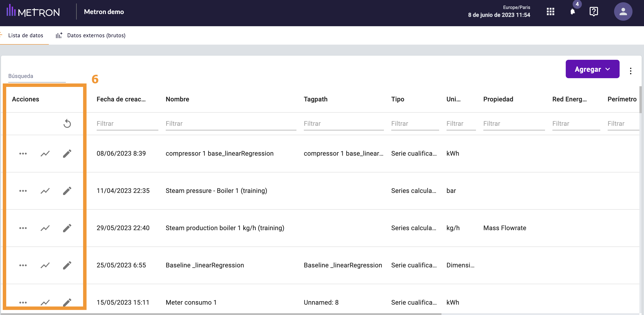
Task: Sort by Tagpath column header
Action: coord(315,99)
